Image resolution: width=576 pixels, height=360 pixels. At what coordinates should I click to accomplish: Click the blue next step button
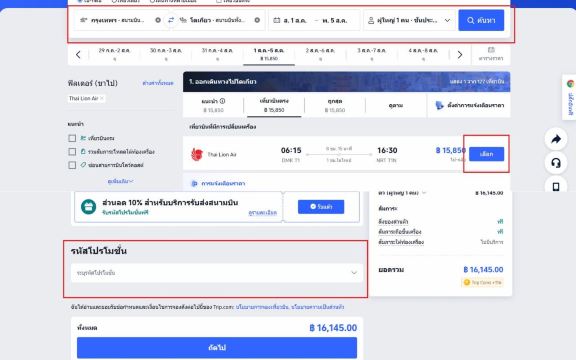point(217,348)
